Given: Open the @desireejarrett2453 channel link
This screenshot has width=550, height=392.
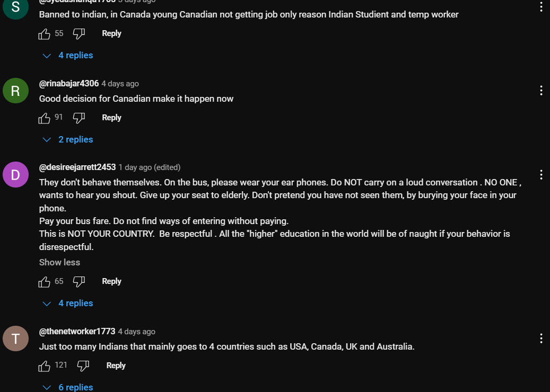Looking at the screenshot, I should tap(77, 167).
